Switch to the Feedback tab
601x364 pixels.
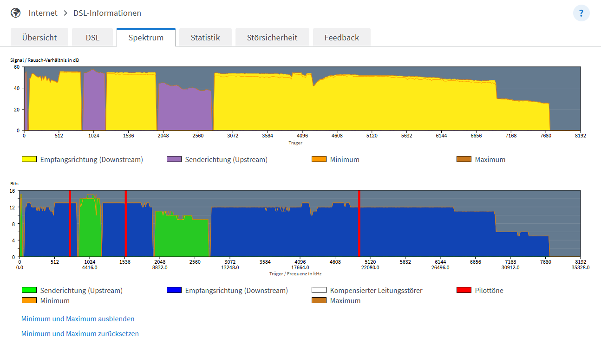(x=342, y=38)
